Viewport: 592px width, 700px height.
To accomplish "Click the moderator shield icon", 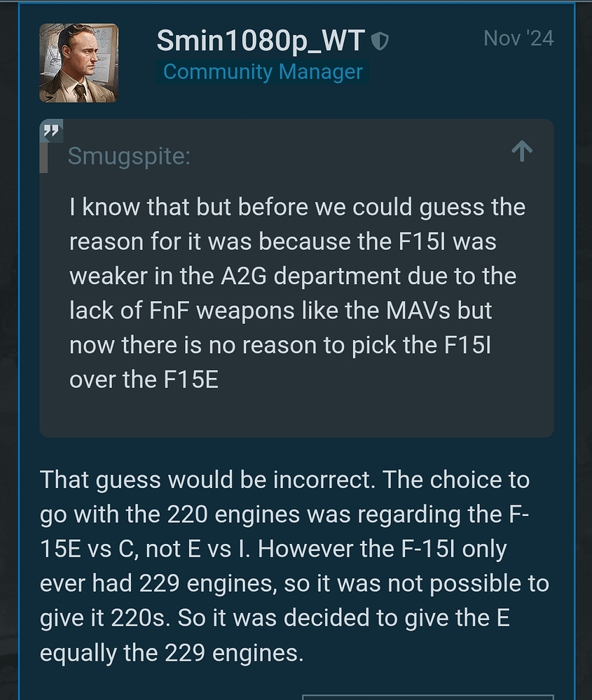I will (x=379, y=42).
